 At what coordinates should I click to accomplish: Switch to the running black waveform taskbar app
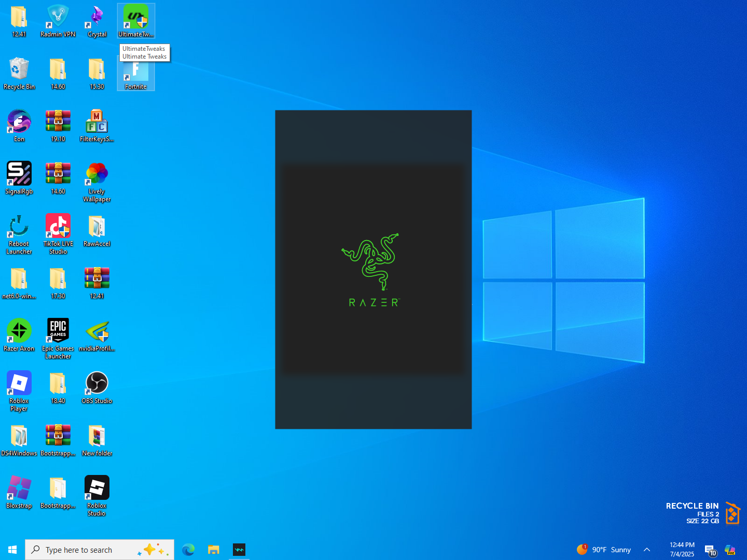(239, 550)
